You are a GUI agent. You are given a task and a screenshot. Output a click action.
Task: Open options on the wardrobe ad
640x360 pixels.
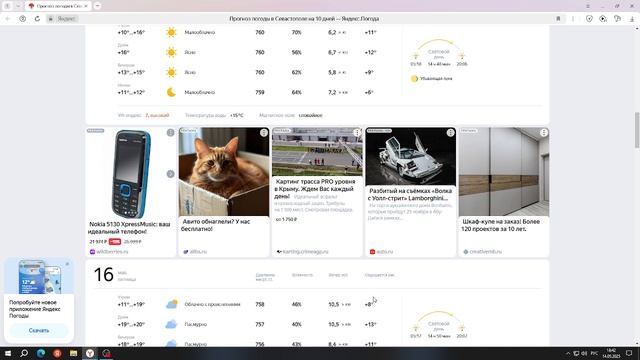544,133
